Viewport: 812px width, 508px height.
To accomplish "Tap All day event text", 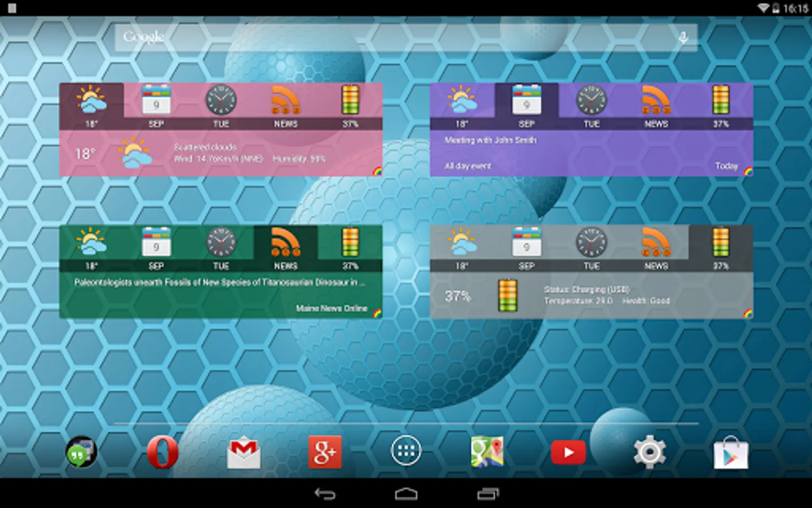I will pyautogui.click(x=467, y=166).
